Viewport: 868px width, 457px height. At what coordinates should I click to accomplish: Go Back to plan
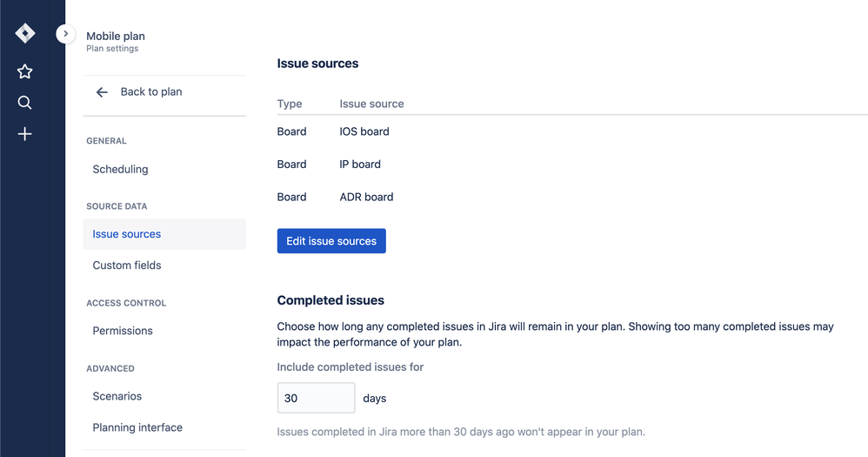coord(151,92)
